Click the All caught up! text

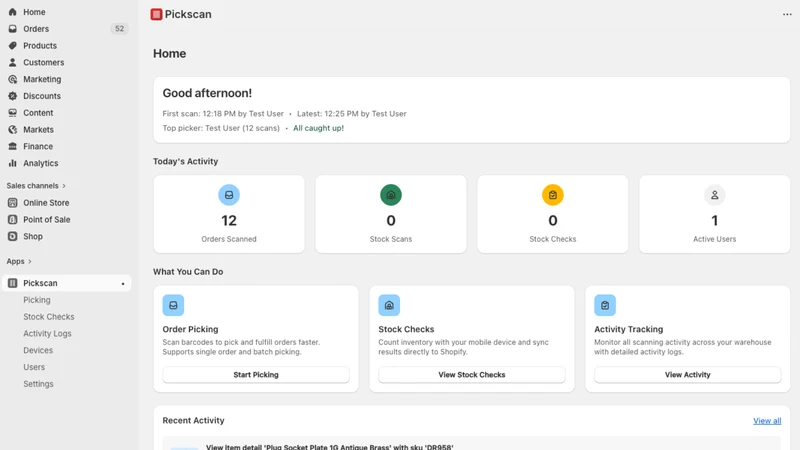(x=318, y=128)
